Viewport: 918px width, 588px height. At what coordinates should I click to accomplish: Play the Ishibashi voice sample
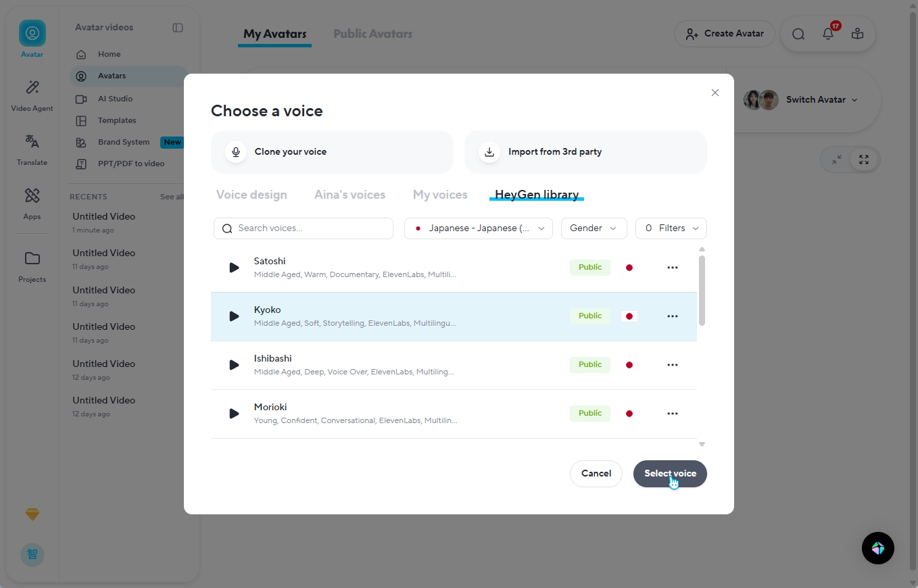click(x=234, y=365)
